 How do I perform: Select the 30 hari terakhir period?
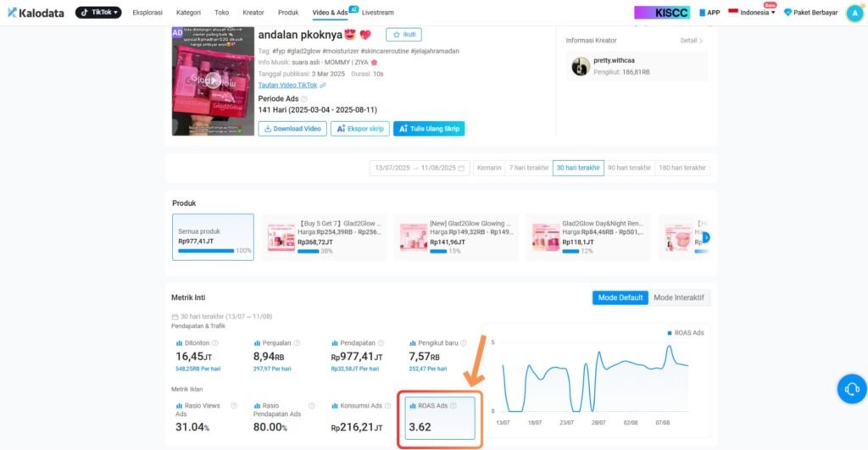coord(578,168)
